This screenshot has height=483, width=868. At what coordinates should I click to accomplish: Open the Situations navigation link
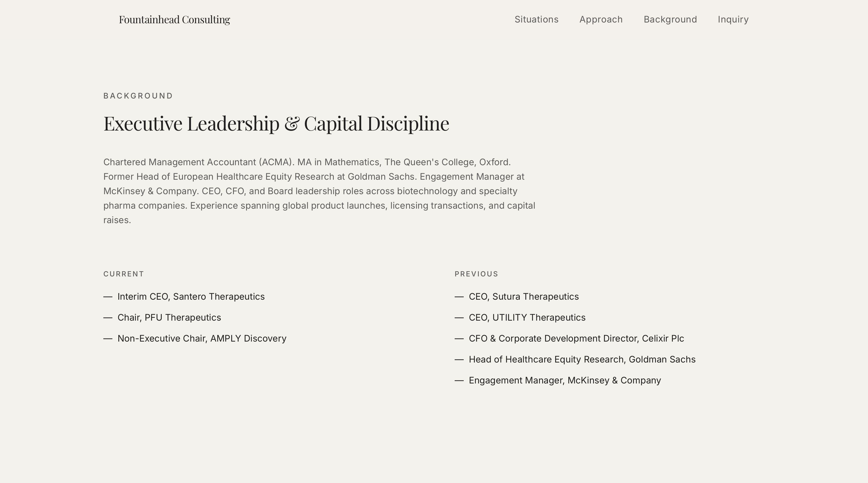pos(536,19)
